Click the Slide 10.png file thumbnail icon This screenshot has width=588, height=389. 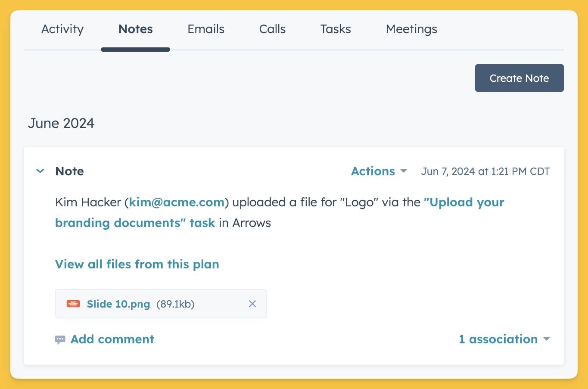[x=73, y=304]
